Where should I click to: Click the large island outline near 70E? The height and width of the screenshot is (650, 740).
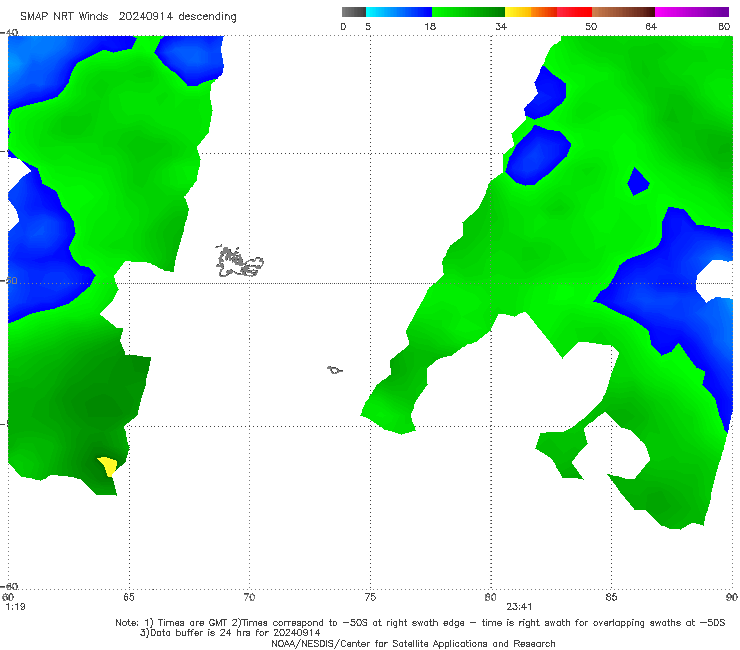point(240,261)
